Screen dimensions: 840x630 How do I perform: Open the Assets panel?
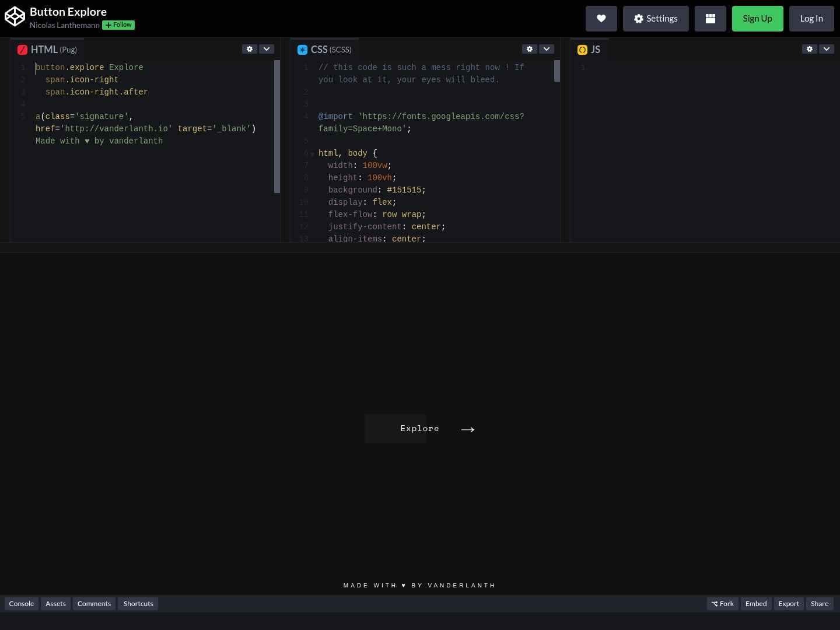pos(55,604)
